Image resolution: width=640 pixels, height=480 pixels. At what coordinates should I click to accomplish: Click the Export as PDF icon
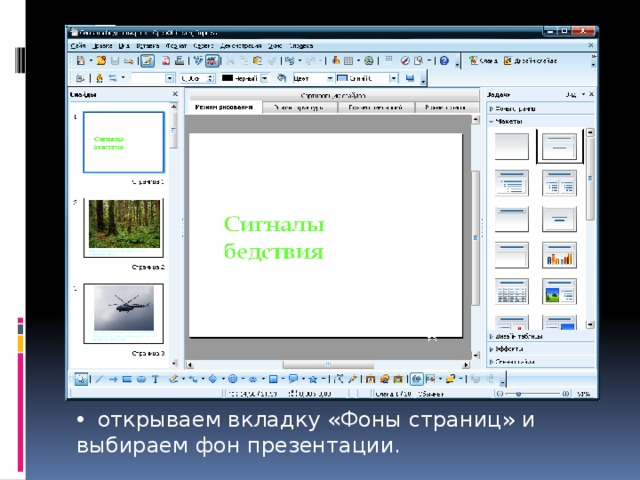click(166, 61)
